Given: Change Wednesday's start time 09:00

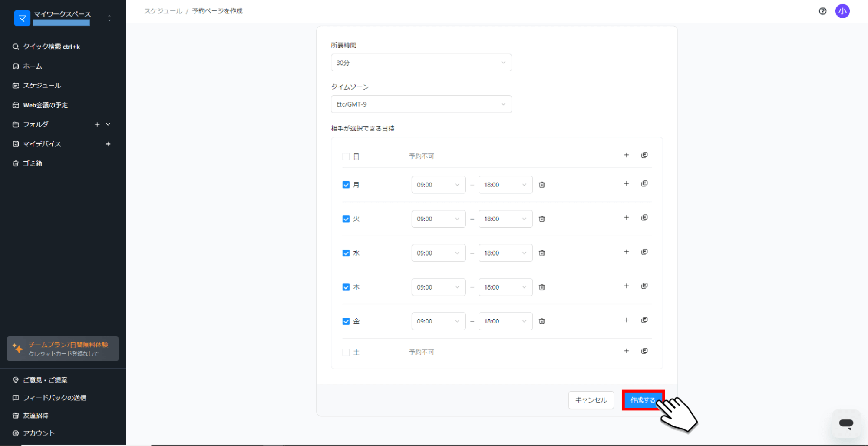Looking at the screenshot, I should [x=439, y=253].
